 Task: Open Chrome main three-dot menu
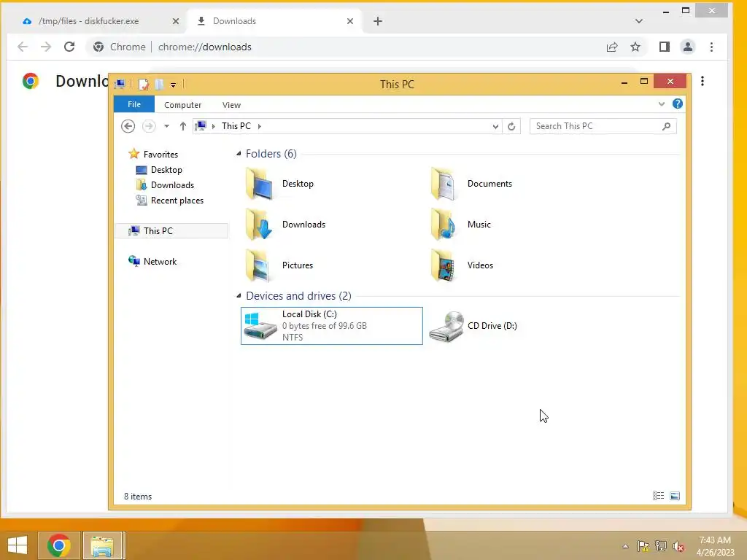(x=712, y=47)
